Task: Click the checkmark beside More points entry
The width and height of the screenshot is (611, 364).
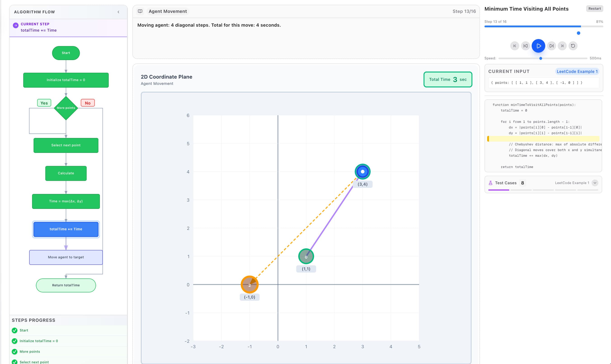Action: (x=14, y=352)
